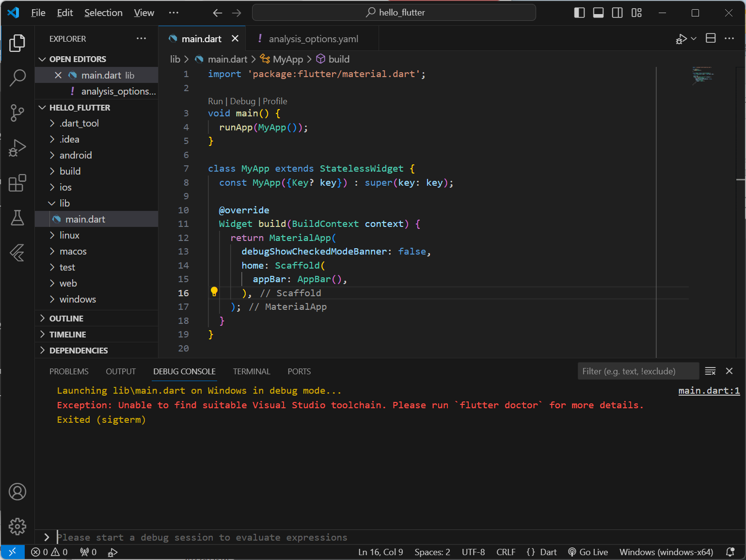
Task: Switch to analysis_options.yaml tab
Action: tap(313, 39)
